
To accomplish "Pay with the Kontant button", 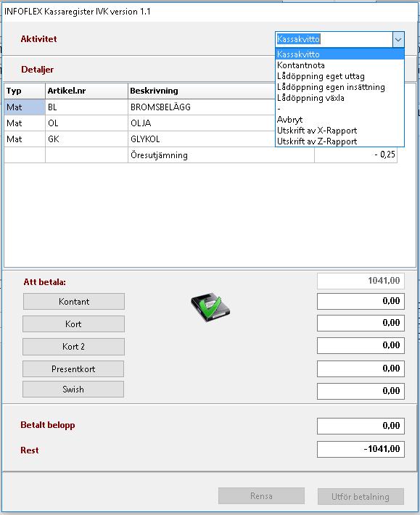I will (74, 301).
